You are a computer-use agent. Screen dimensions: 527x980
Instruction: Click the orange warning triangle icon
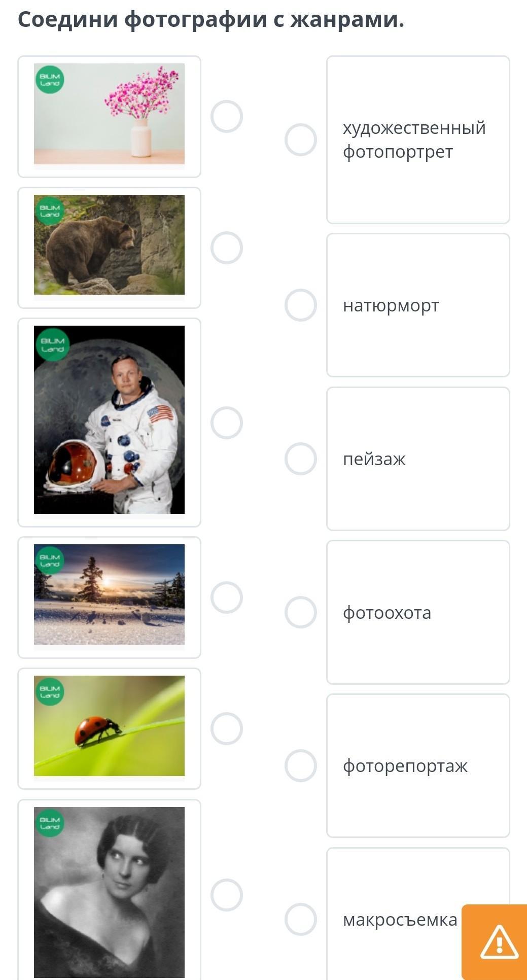pos(499,942)
